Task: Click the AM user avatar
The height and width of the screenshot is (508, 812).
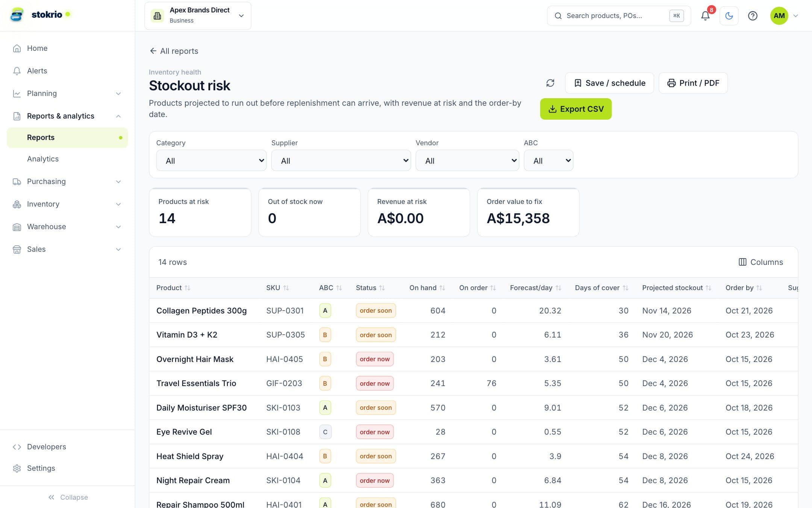Action: click(779, 15)
